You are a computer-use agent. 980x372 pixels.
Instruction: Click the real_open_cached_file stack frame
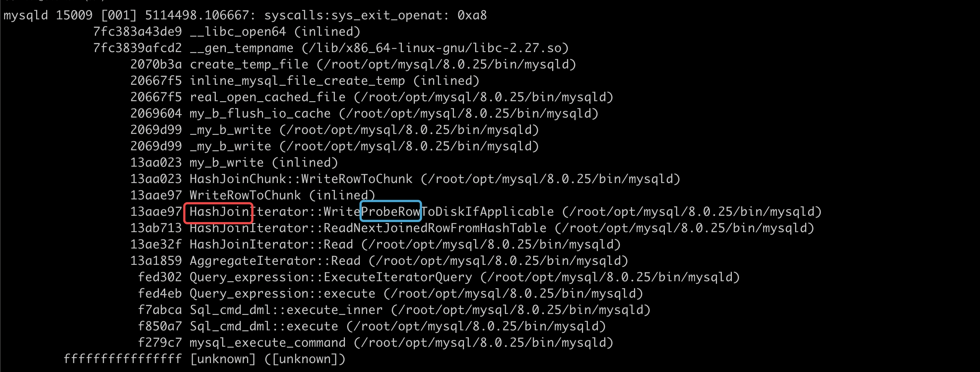[x=268, y=97]
